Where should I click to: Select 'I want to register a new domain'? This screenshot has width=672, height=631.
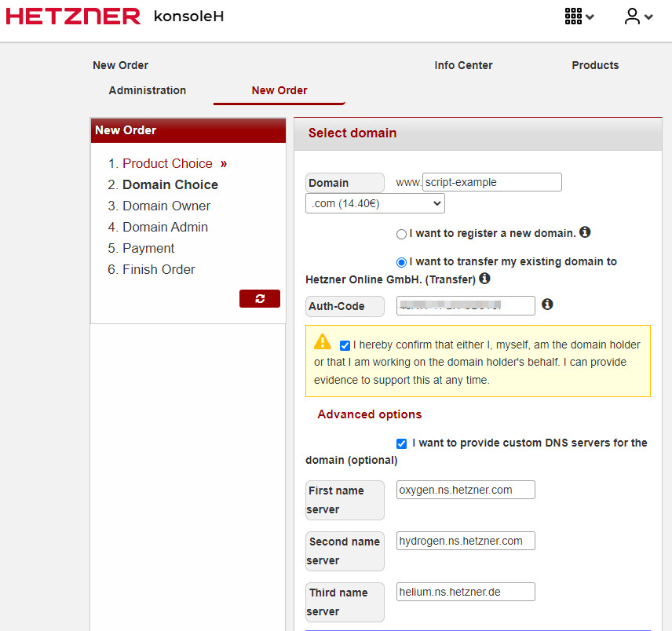click(402, 234)
